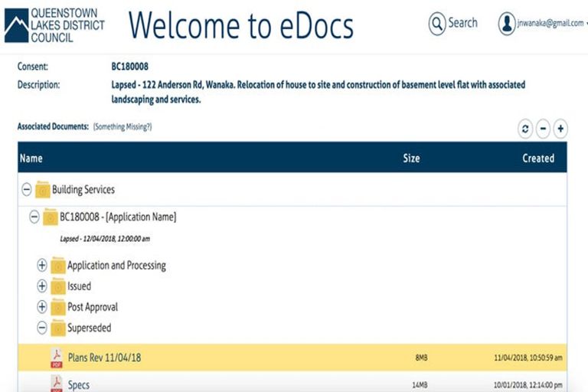Expand the Post Approval folder

coord(42,307)
